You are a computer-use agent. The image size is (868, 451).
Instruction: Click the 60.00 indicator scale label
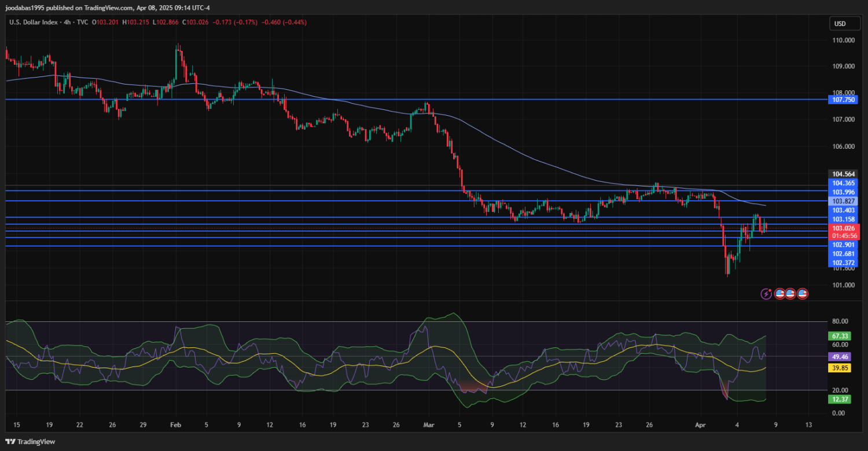tap(840, 344)
